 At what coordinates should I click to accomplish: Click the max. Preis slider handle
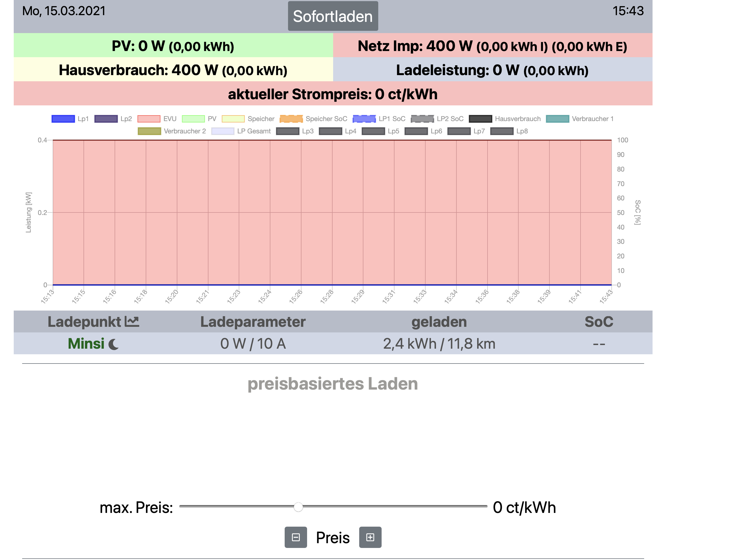click(x=298, y=507)
